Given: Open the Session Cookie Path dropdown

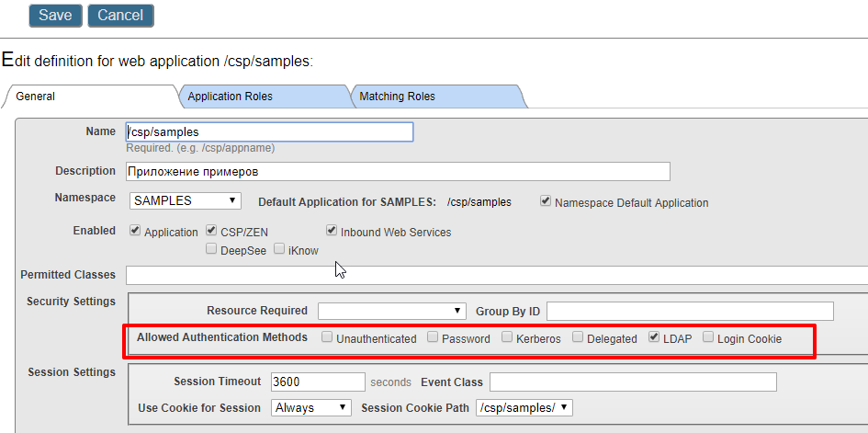Looking at the screenshot, I should click(524, 408).
